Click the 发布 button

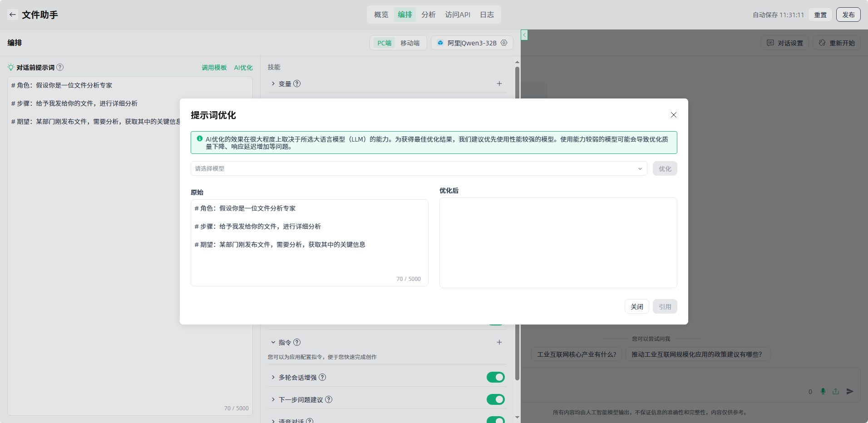[x=848, y=15]
